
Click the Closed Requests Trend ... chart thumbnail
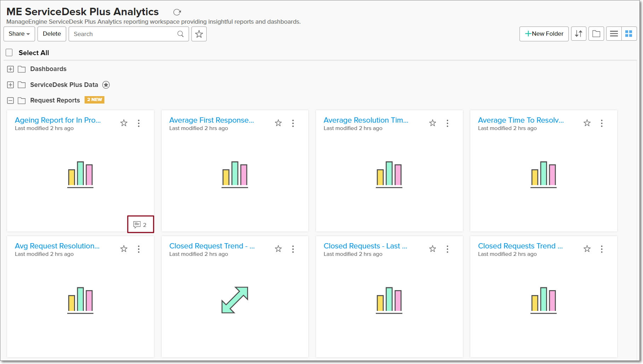pyautogui.click(x=544, y=300)
